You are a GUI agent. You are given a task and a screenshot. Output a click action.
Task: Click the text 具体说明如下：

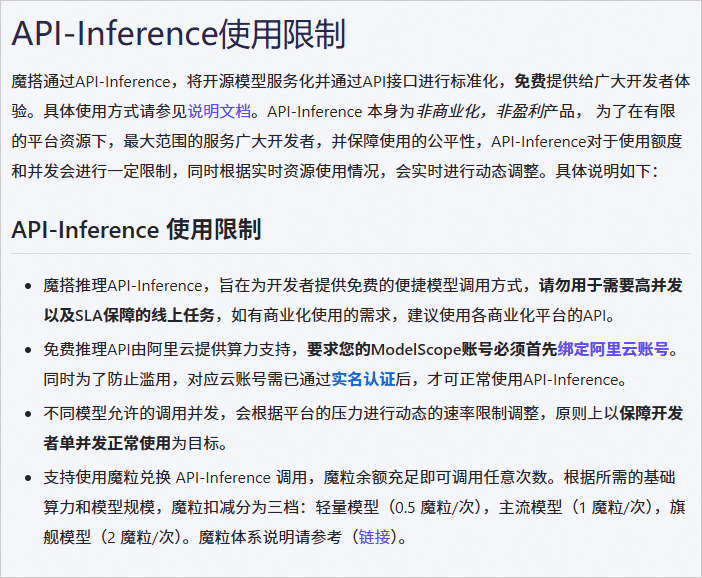607,171
